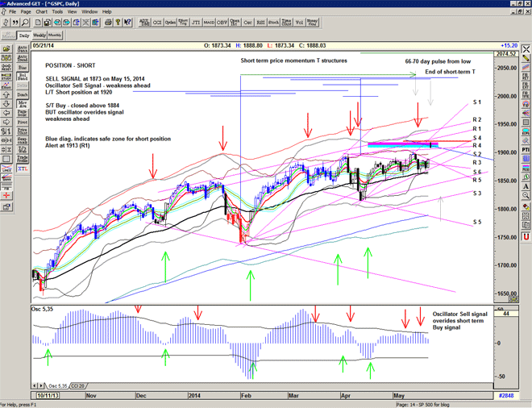Click the Monthly time frame button
The height and width of the screenshot is (408, 532).
pyautogui.click(x=55, y=35)
